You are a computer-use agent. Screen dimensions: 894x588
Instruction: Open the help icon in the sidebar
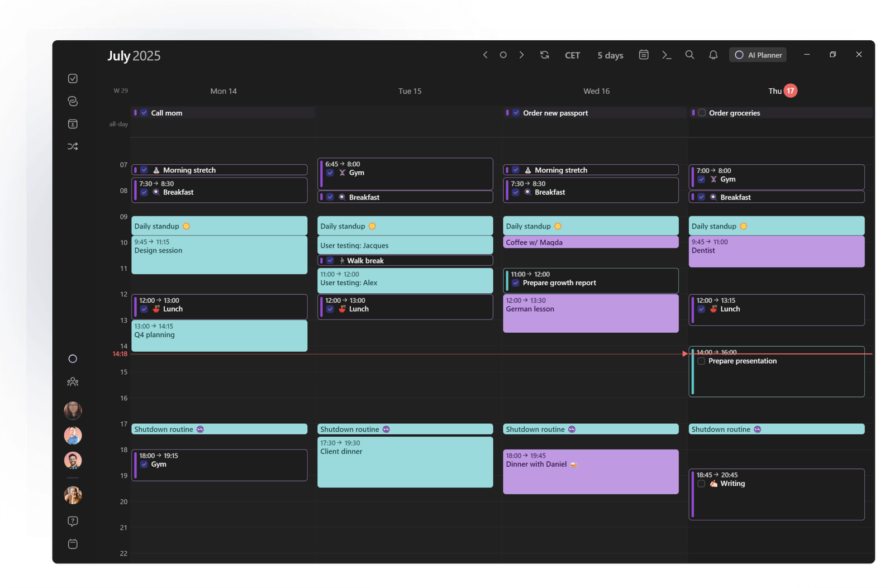click(x=73, y=521)
